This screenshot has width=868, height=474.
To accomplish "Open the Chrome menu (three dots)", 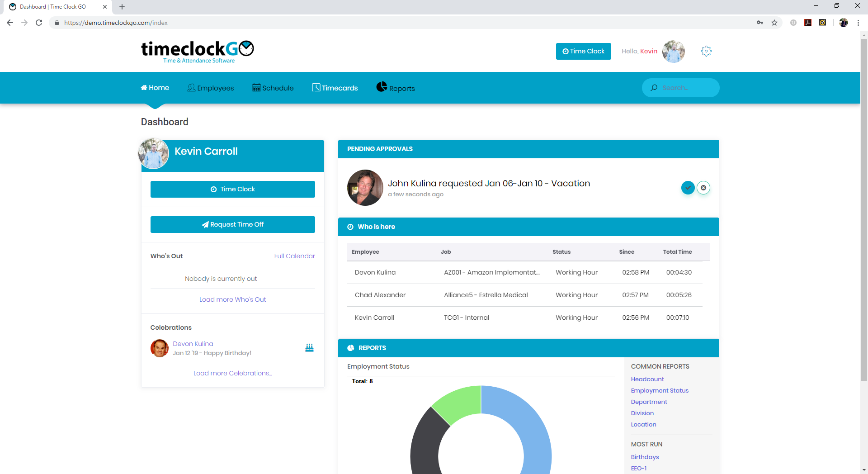I will coord(858,23).
